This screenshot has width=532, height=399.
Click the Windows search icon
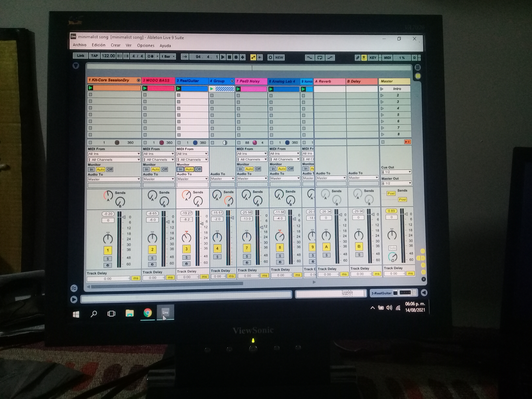(x=94, y=314)
